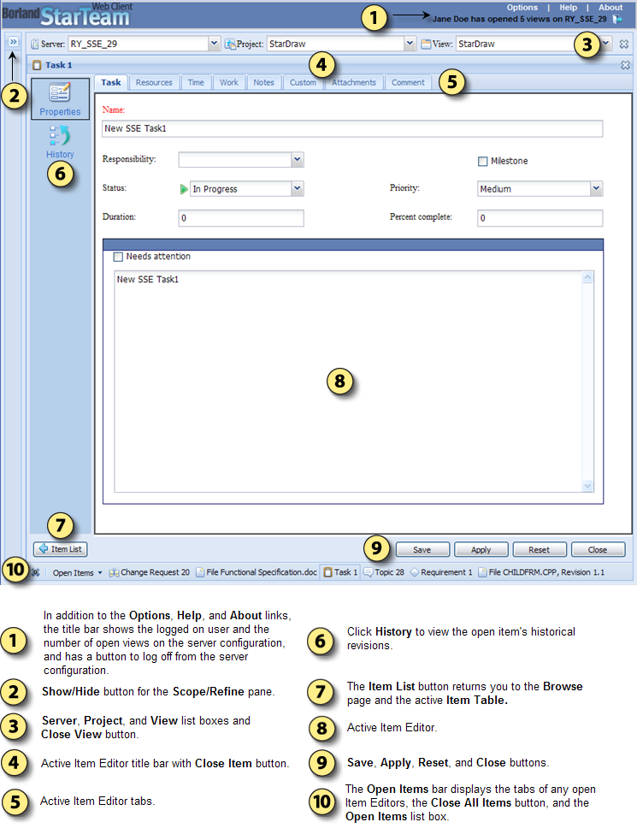Open File CHILDFRM.CPP, Revision 1.1 item
Image resolution: width=637 pixels, height=840 pixels.
(541, 572)
